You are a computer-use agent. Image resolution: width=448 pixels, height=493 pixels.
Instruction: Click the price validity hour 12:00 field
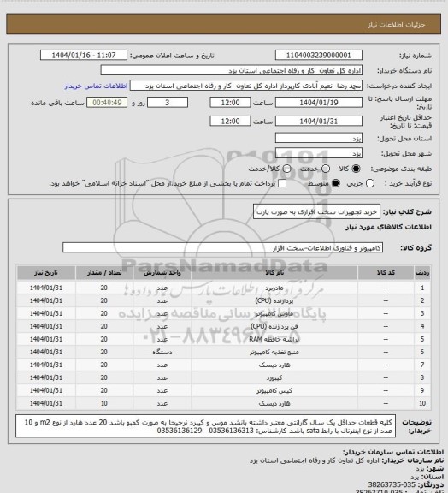(x=230, y=121)
